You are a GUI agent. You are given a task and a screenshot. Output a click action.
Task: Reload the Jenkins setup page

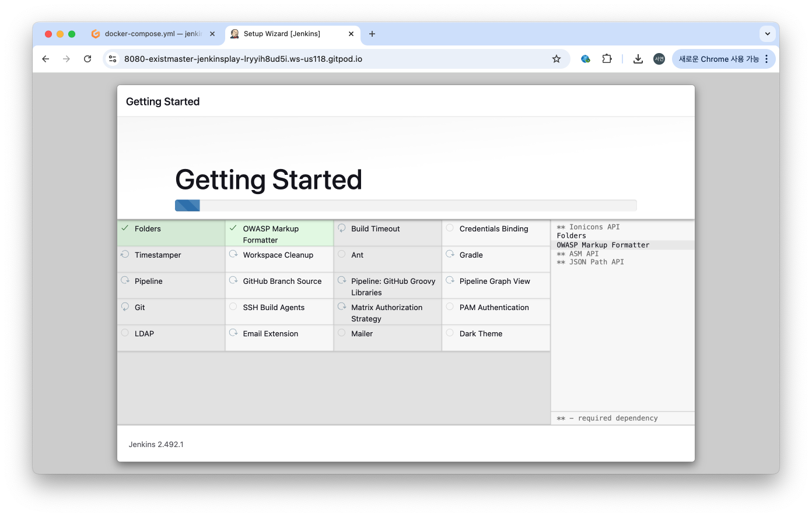[x=87, y=59]
